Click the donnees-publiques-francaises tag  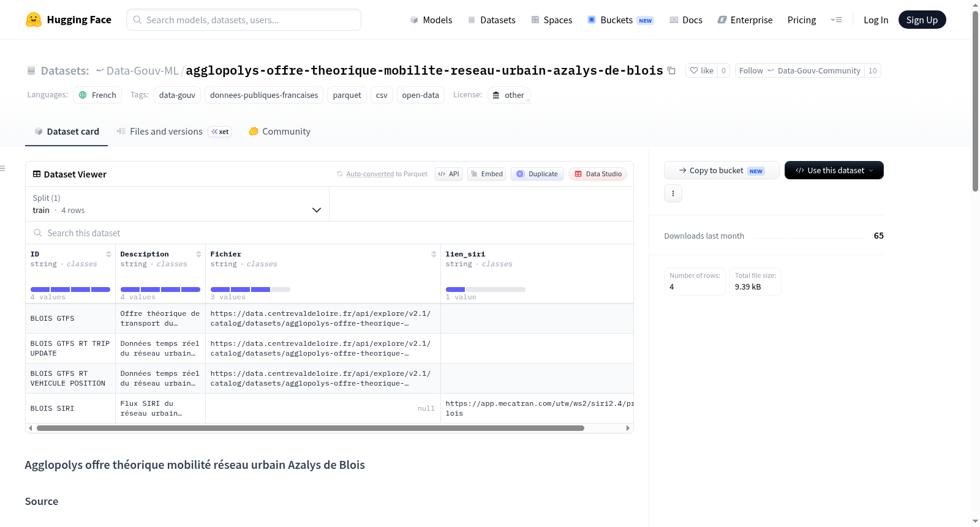coord(264,95)
